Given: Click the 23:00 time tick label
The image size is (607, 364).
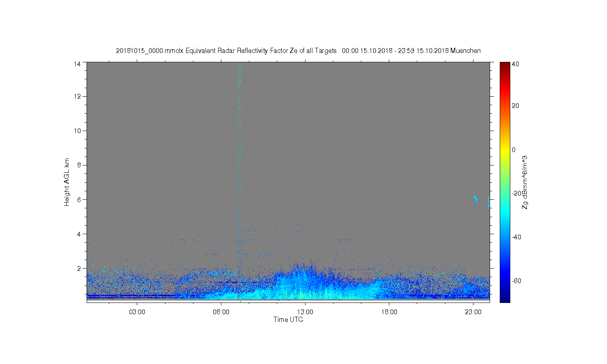Looking at the screenshot, I should point(473,312).
